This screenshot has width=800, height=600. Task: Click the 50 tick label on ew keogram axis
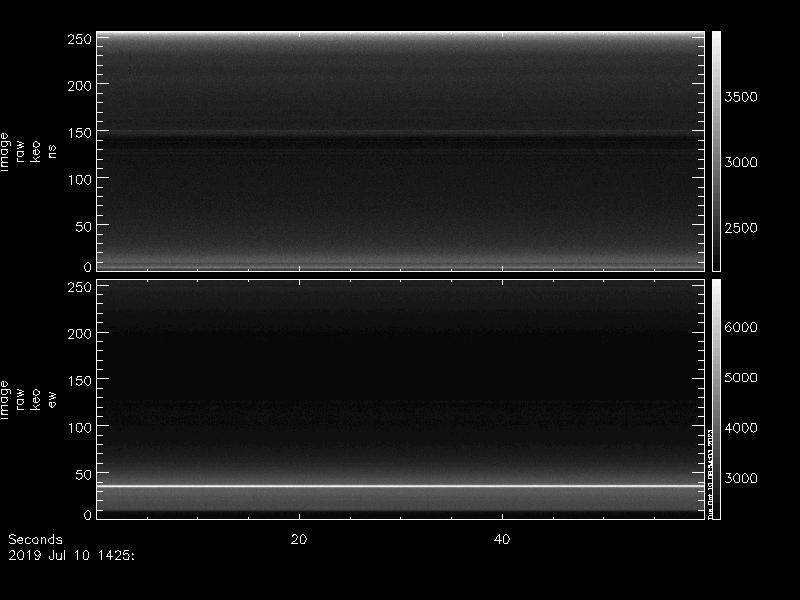(83, 475)
